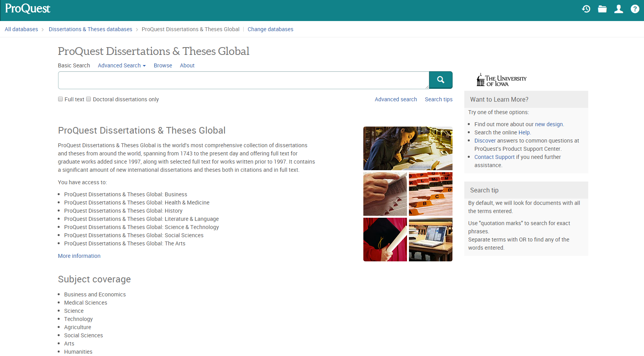
Task: Open the help question mark icon
Action: click(635, 9)
